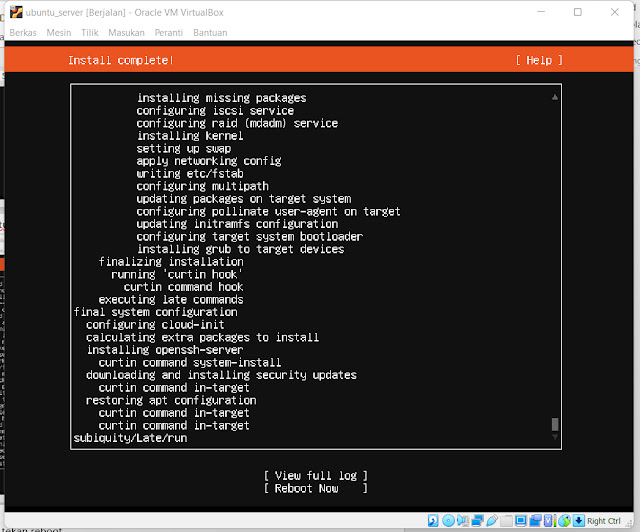Open the Tilik menu
Viewport: 640px width, 532px height.
point(90,33)
